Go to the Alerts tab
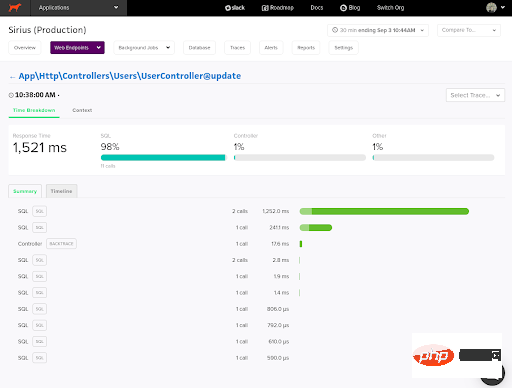Screen dimensions: 512x388 (x=271, y=48)
